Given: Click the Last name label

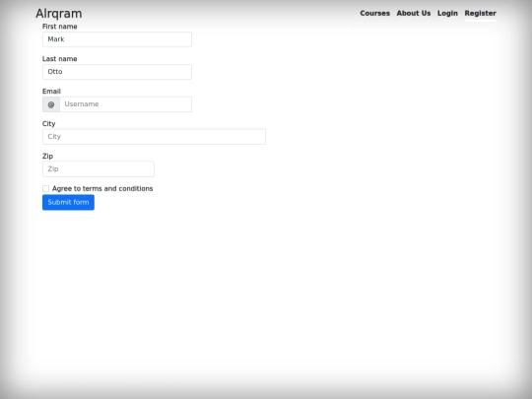Looking at the screenshot, I should pyautogui.click(x=60, y=59).
